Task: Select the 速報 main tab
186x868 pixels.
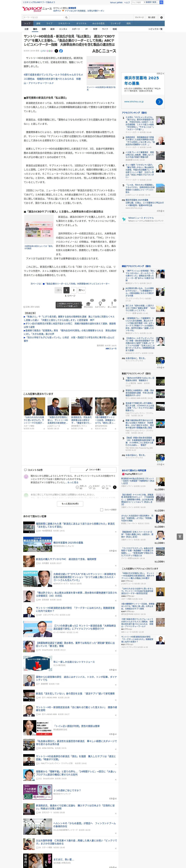Action: tap(38, 24)
